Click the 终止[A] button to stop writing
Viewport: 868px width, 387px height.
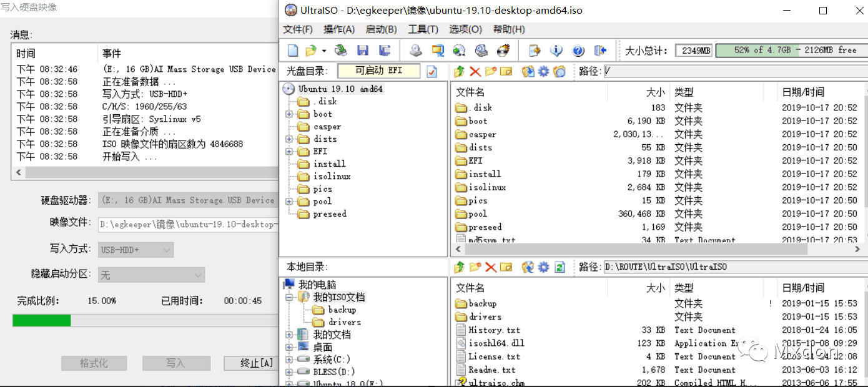point(250,363)
